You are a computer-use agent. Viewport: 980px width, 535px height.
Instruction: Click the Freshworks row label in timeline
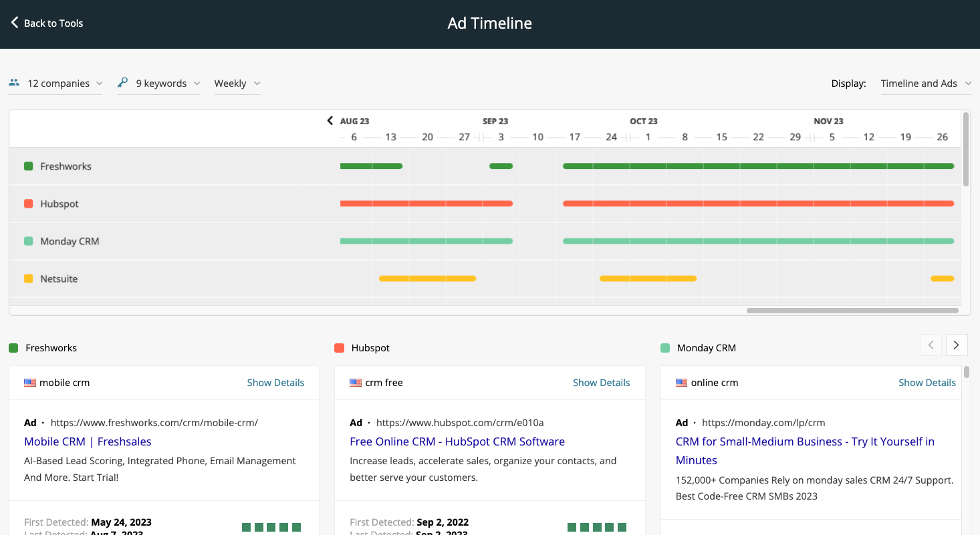coord(66,166)
